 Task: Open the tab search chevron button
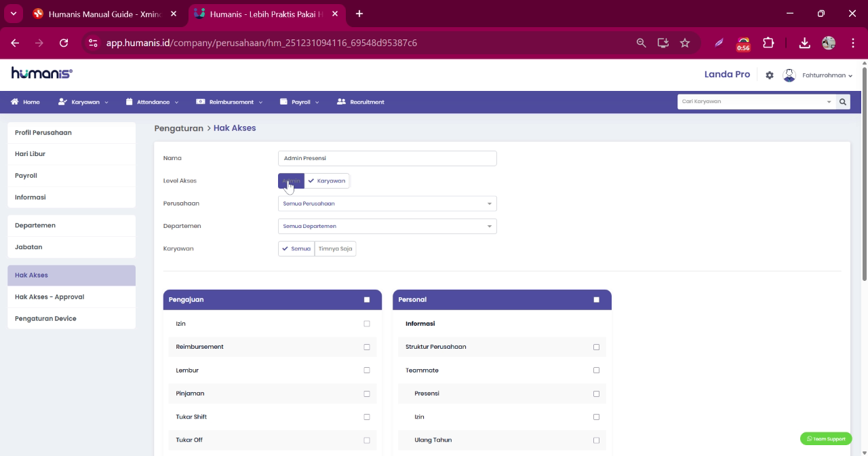[13, 14]
